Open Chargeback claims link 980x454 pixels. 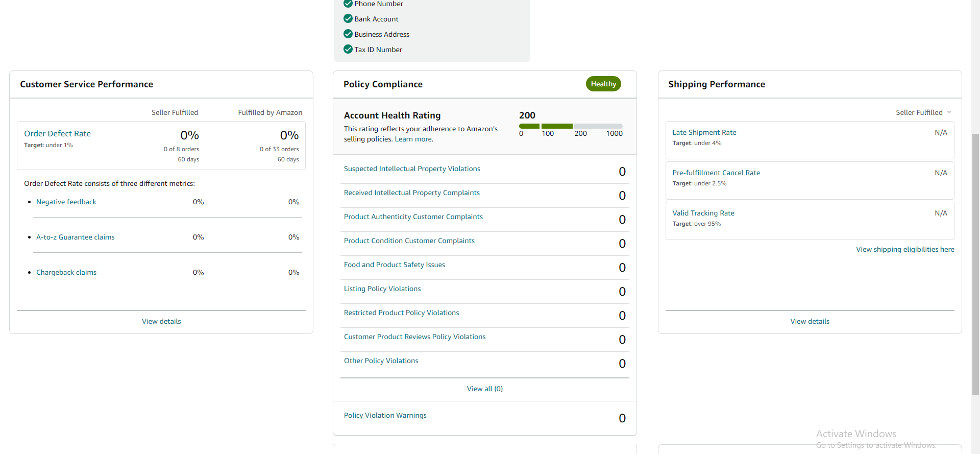pos(66,272)
